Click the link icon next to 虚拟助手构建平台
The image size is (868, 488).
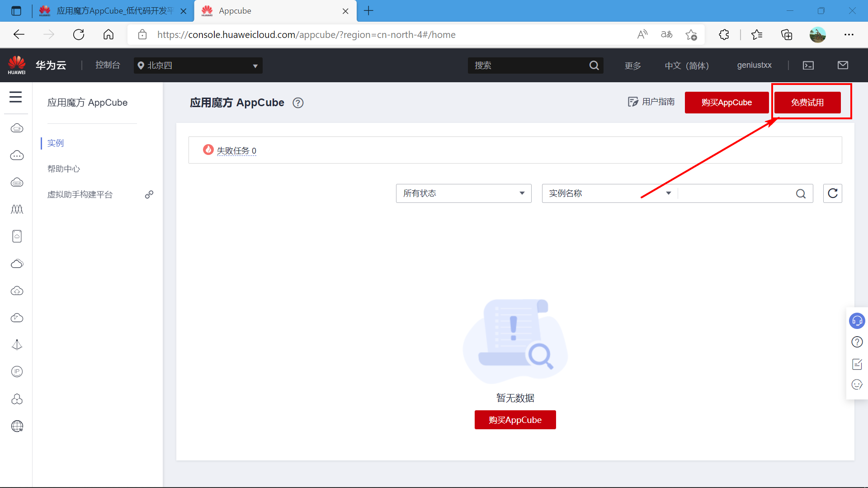click(x=149, y=194)
